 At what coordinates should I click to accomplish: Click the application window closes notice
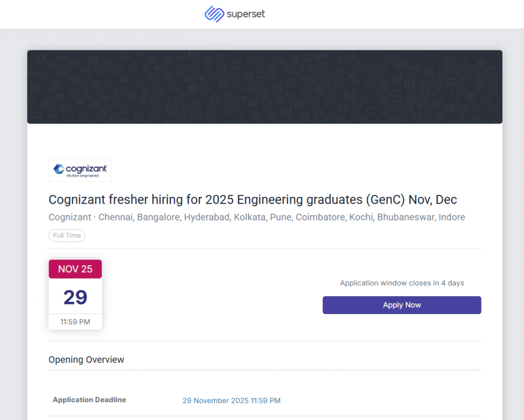(x=402, y=283)
